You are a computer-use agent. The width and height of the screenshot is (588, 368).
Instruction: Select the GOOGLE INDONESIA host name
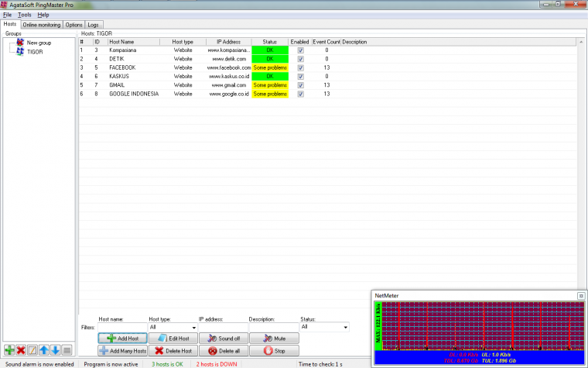[134, 94]
